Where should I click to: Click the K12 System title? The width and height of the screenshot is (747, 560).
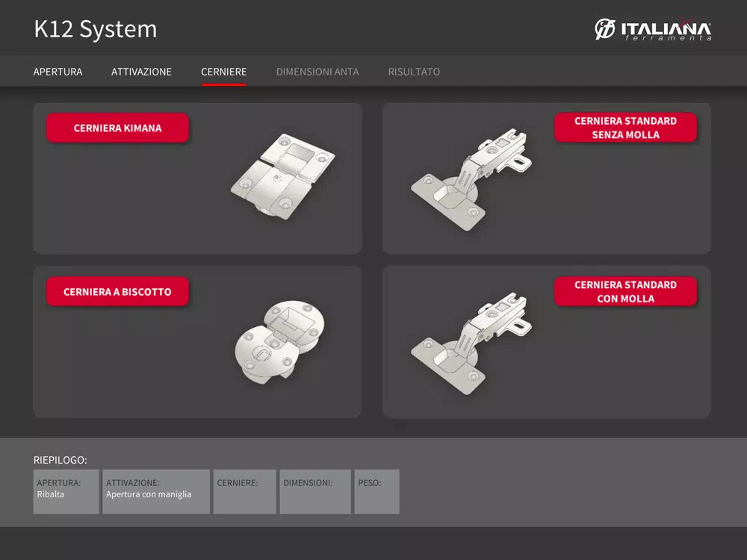(x=96, y=30)
